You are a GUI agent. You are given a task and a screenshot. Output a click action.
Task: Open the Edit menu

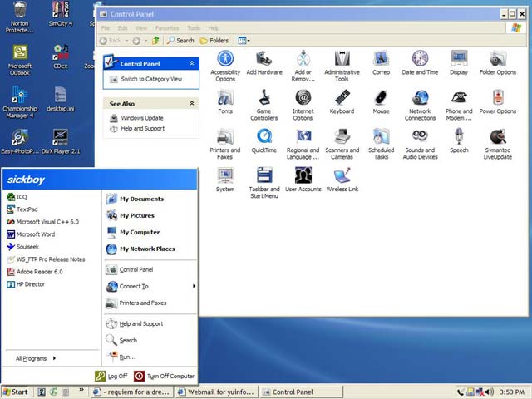(122, 28)
